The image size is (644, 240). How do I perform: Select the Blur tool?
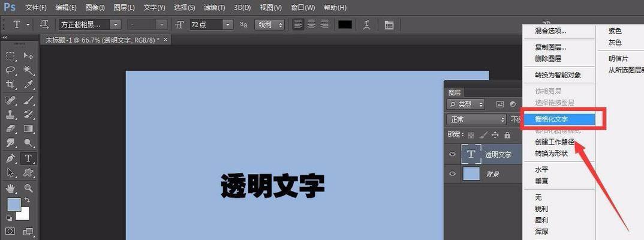(11, 143)
